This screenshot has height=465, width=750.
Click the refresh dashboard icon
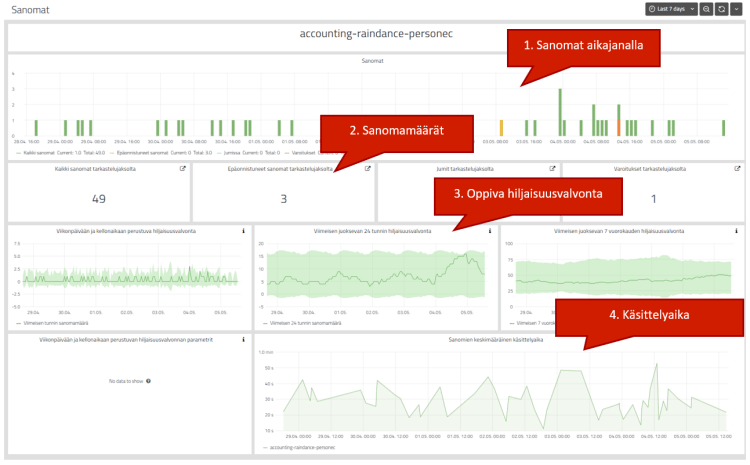point(721,9)
